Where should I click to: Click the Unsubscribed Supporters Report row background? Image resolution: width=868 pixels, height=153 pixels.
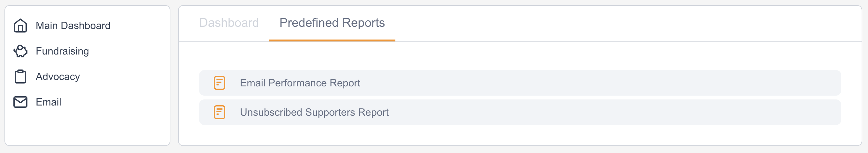click(x=573, y=112)
